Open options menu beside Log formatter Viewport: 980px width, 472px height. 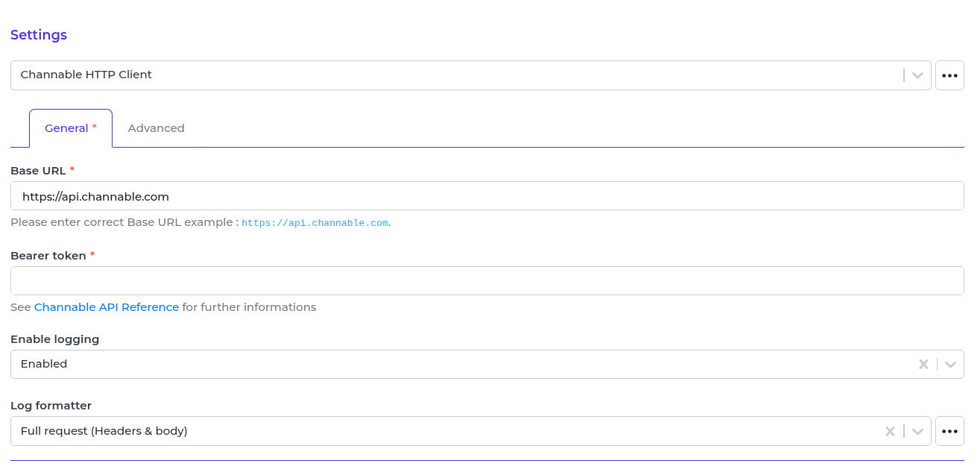click(x=949, y=431)
